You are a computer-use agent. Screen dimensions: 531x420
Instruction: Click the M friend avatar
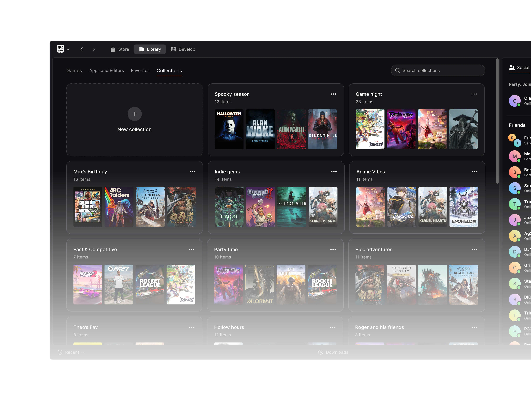514,156
